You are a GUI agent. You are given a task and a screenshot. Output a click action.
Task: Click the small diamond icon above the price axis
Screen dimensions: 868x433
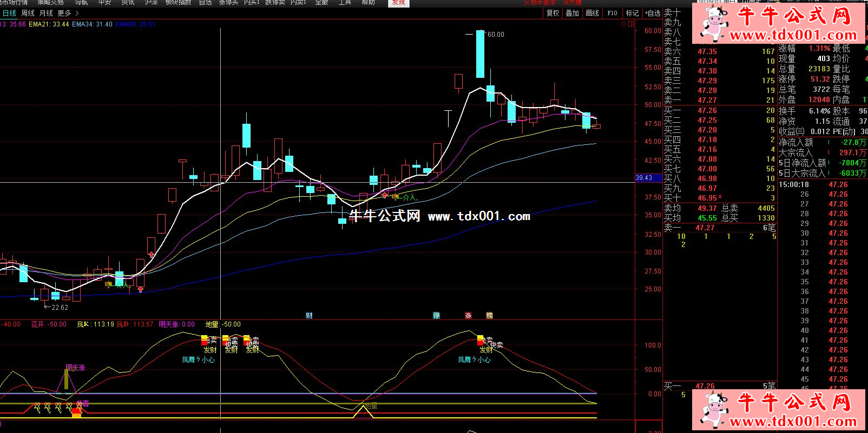point(623,24)
